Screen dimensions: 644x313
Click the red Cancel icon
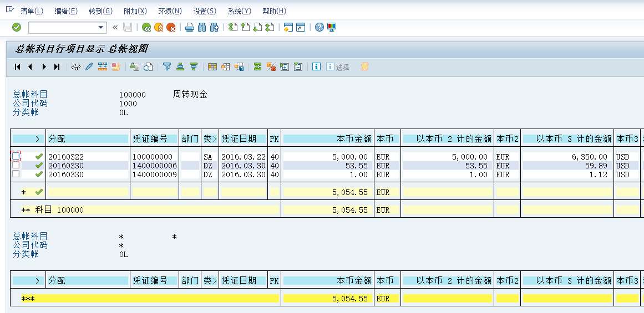click(x=171, y=28)
